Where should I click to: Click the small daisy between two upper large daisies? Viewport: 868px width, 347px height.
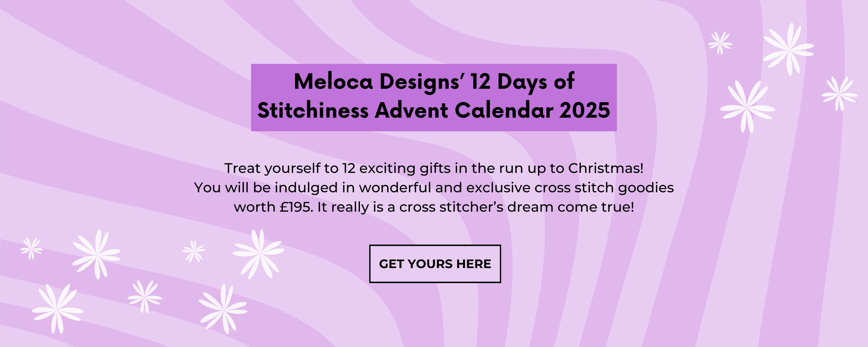coord(193,251)
